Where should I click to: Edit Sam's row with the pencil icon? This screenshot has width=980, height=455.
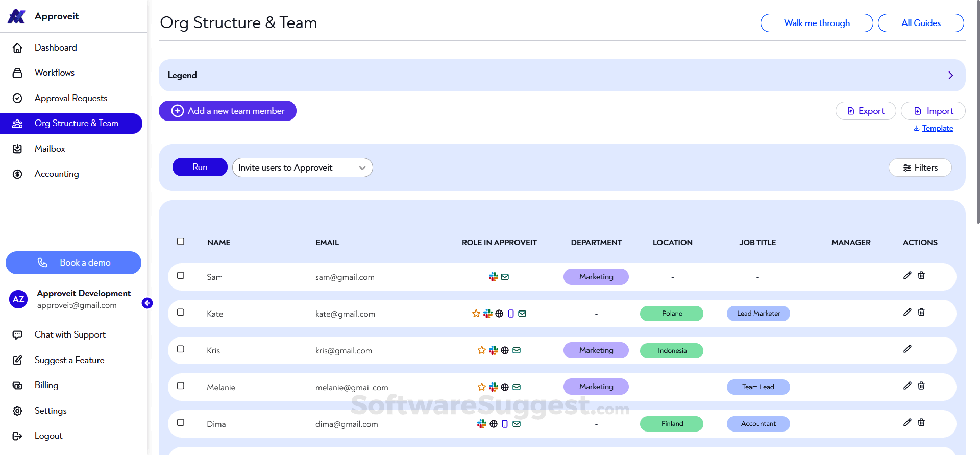[x=907, y=275]
